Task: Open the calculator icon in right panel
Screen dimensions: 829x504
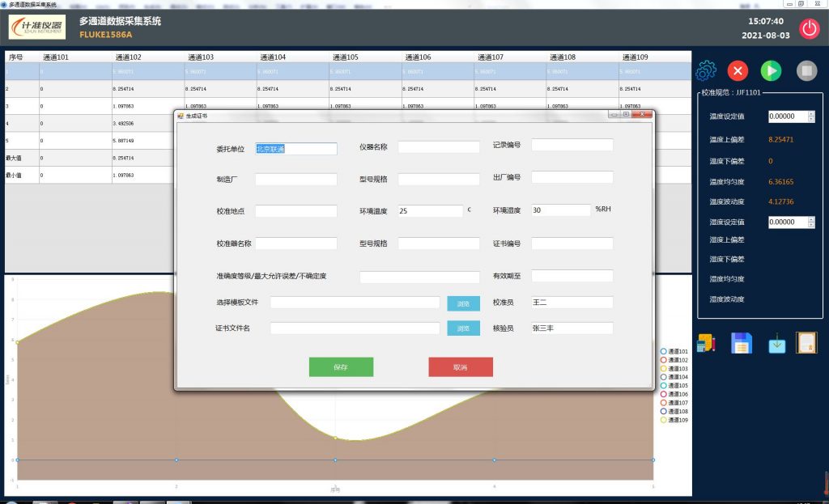Action: [707, 343]
